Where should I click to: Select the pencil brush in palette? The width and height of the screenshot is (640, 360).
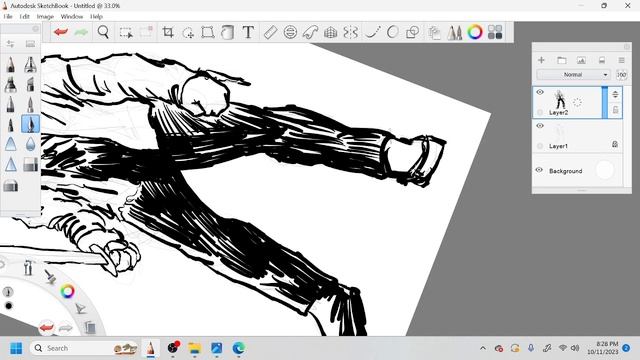(11, 65)
